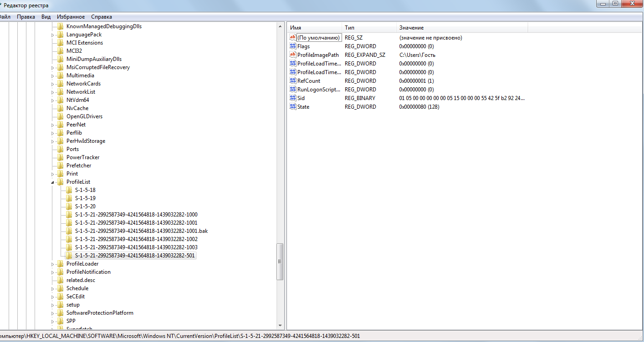Sort values by the Тип column header

click(x=369, y=28)
